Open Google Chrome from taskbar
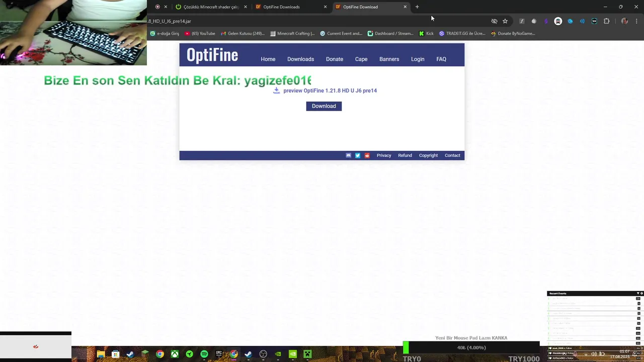This screenshot has width=644, height=362. click(159, 354)
